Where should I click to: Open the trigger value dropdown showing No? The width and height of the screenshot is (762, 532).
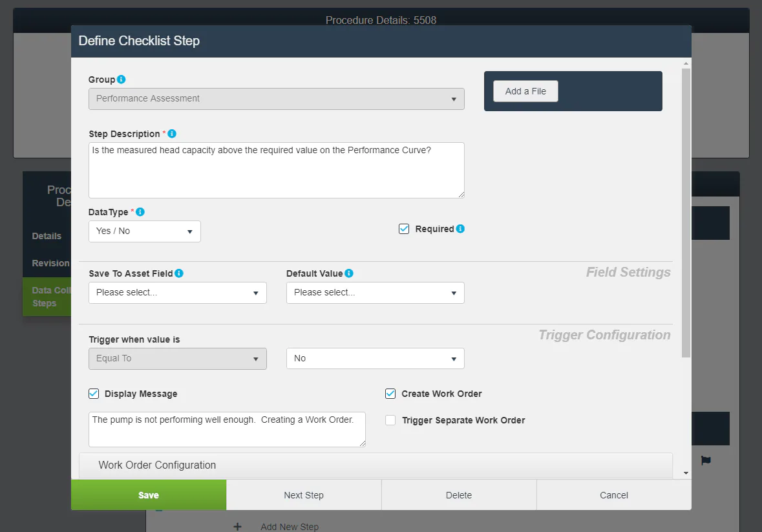(x=375, y=359)
